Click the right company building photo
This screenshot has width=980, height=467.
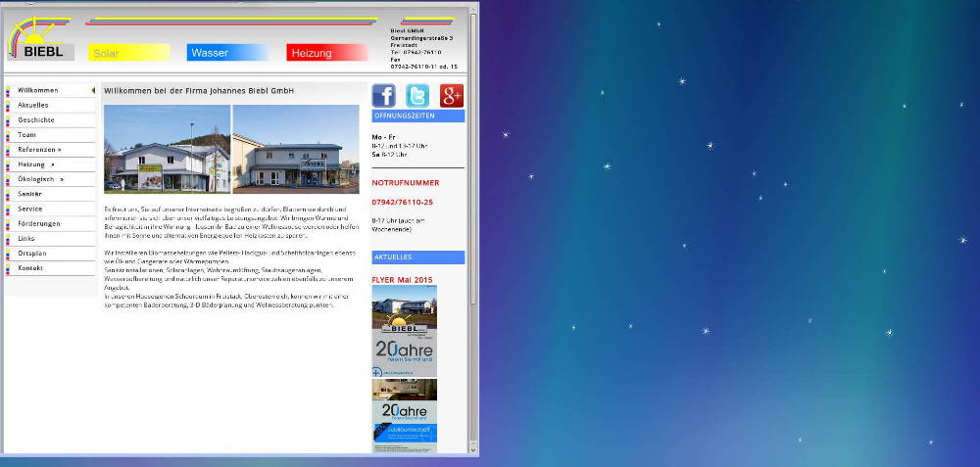(x=296, y=149)
